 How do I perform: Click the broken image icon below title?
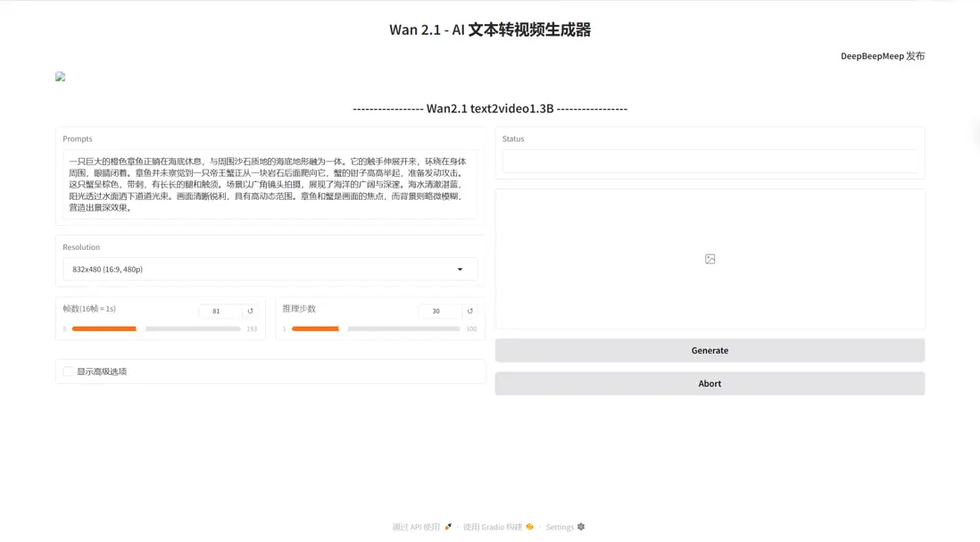(x=60, y=76)
